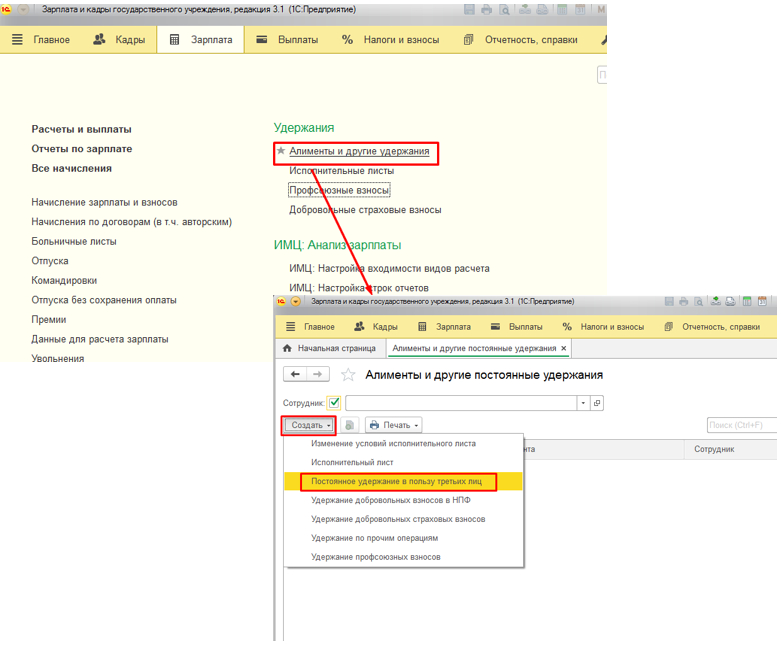Expand the Сотрудник field dropdown arrow
Screen dimensions: 781x646
click(x=583, y=403)
